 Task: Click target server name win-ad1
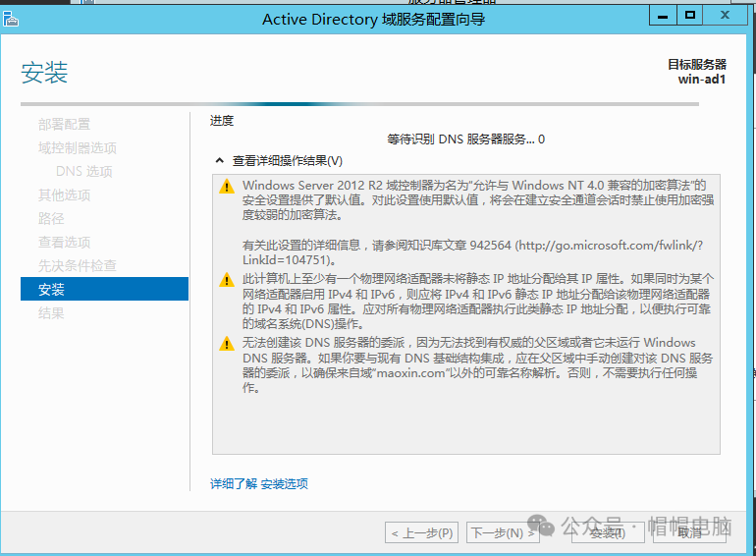point(702,80)
